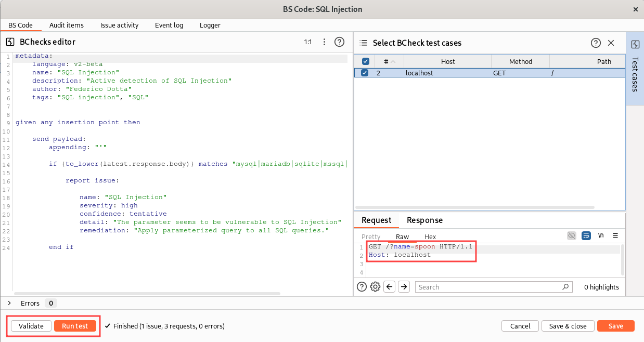Screen dimensions: 644x342
Task: Toggle select-all checkbox in test cases header
Action: point(365,61)
